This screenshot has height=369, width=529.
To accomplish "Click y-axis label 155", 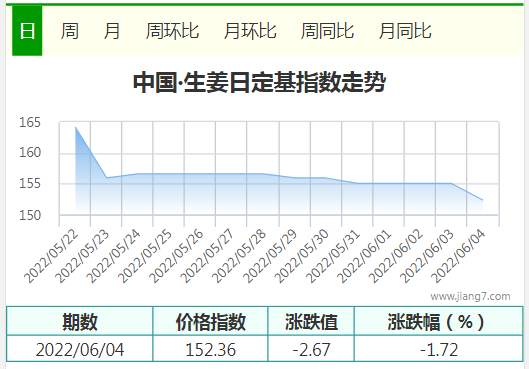I will click(x=30, y=183).
